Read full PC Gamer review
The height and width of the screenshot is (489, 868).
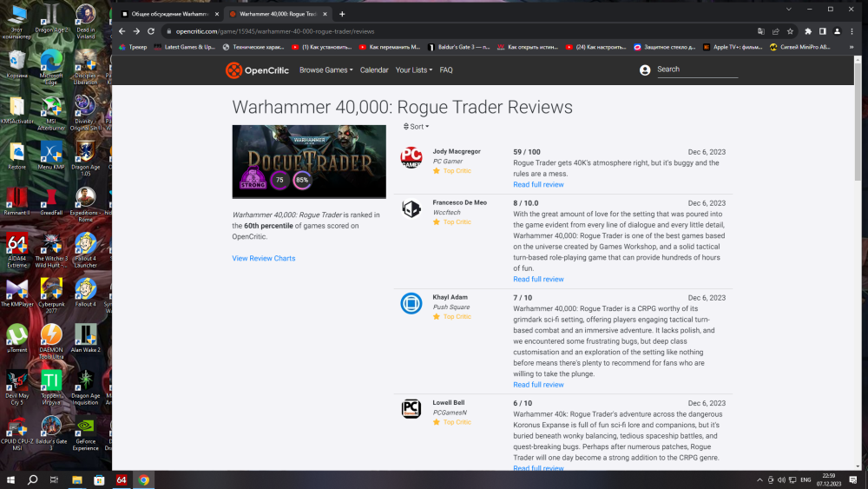538,185
